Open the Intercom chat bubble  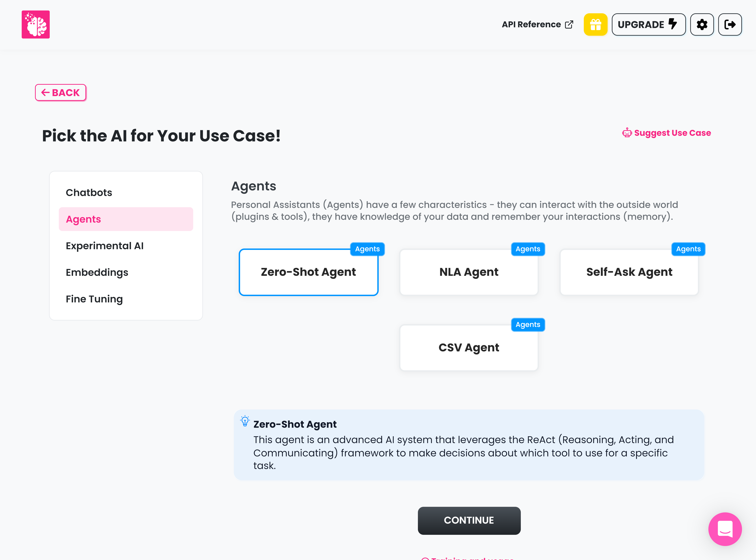click(x=725, y=529)
